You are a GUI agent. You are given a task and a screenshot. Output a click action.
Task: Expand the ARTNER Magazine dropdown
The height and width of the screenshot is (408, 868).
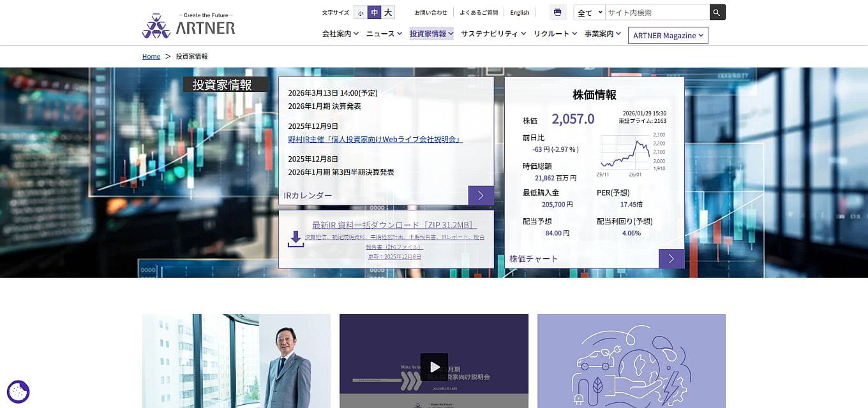click(x=668, y=36)
